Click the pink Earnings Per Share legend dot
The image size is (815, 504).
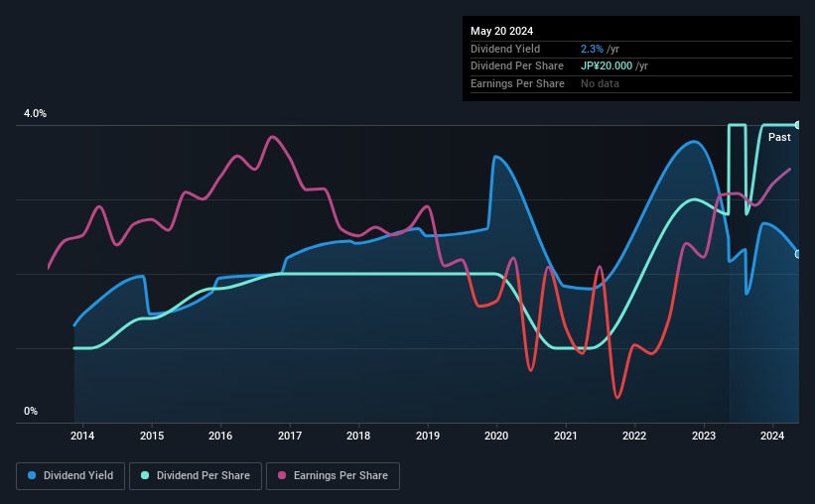click(x=282, y=475)
